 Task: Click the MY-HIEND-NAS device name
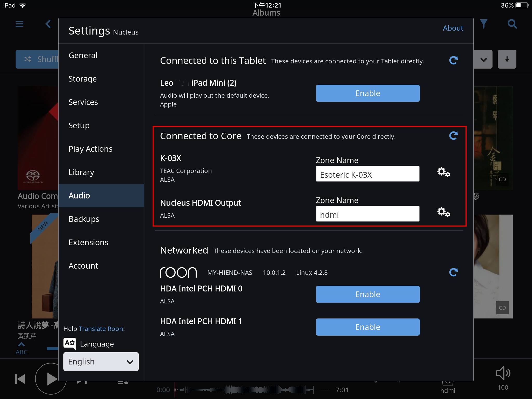230,272
